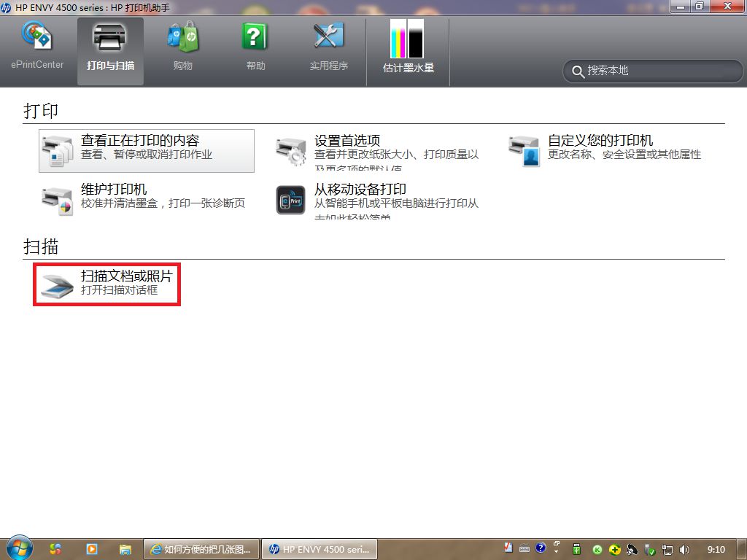Click the USB device tray icon
This screenshot has height=560, width=747.
576,549
